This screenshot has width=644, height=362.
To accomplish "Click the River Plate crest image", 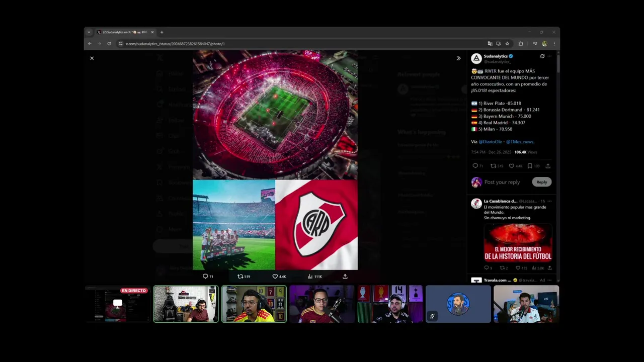I will 316,225.
